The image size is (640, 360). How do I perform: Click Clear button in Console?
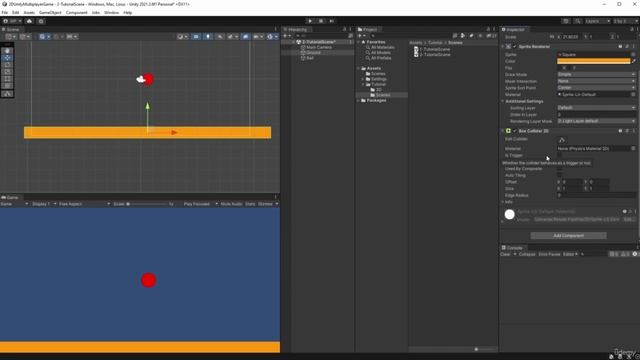(505, 254)
